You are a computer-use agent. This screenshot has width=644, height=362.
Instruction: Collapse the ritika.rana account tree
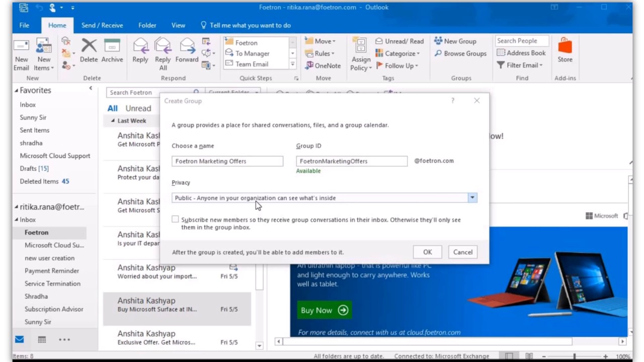(x=16, y=207)
